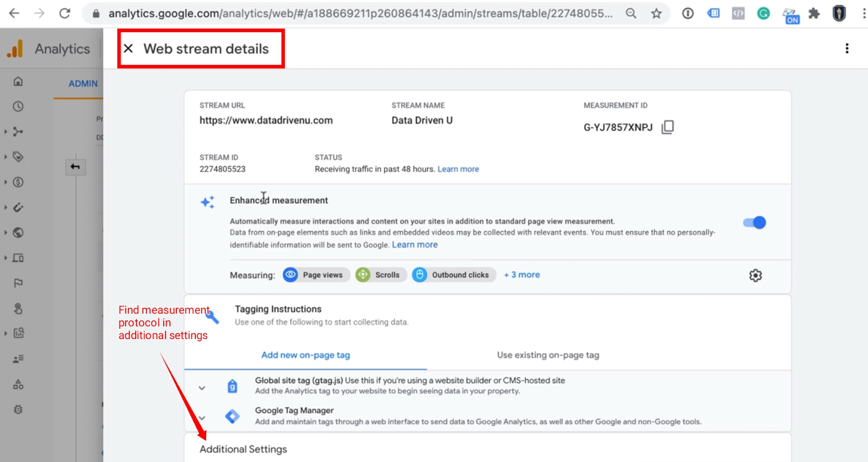Image resolution: width=868 pixels, height=462 pixels.
Task: Open Additional Settings section
Action: pyautogui.click(x=243, y=449)
